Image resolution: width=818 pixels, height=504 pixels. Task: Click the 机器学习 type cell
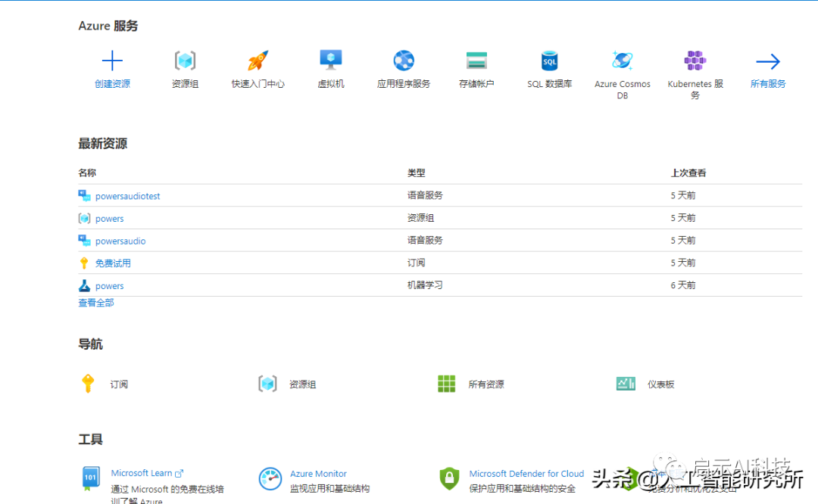(425, 285)
